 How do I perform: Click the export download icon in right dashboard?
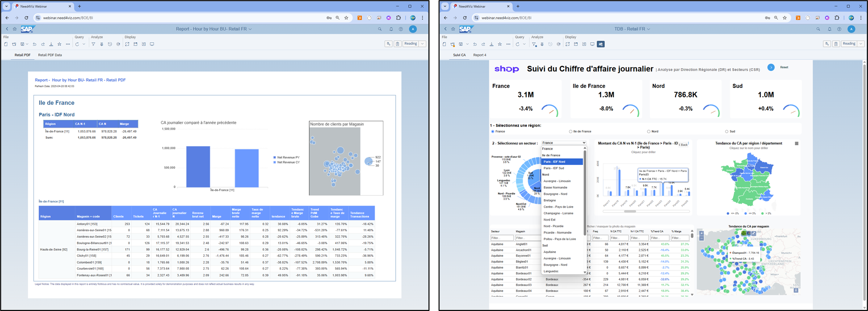point(491,44)
